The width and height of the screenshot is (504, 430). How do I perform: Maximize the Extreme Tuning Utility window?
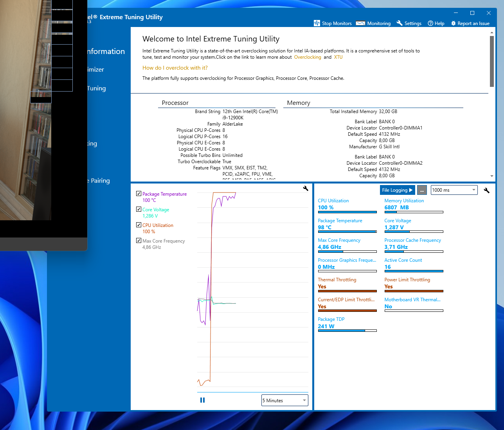472,13
